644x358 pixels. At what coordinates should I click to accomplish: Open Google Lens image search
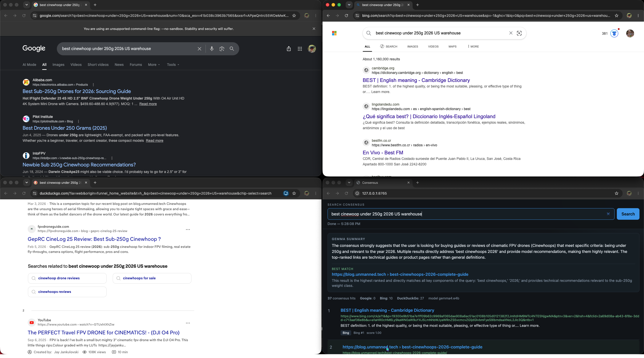coord(222,49)
